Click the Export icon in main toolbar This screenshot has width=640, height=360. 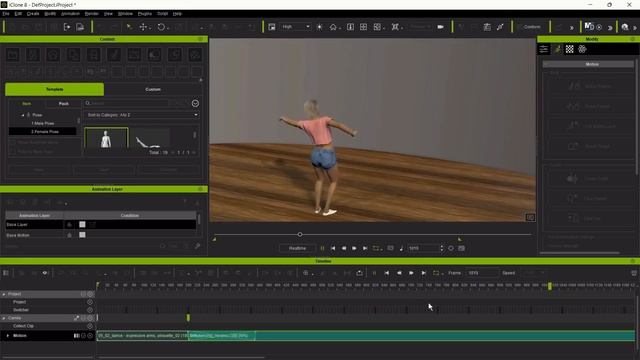(80, 27)
